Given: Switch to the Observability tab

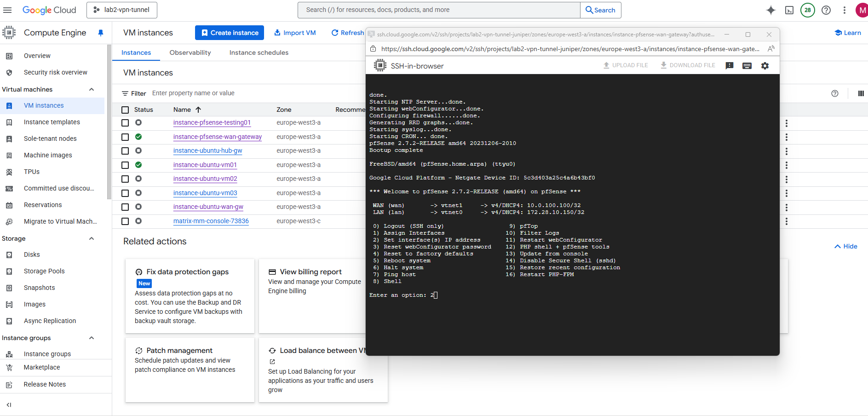Looking at the screenshot, I should (190, 52).
